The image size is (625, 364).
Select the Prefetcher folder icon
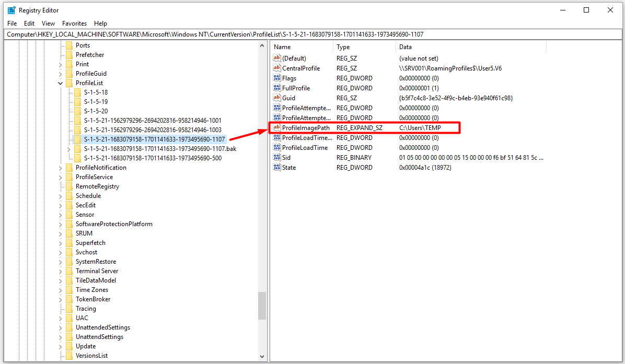pyautogui.click(x=70, y=54)
